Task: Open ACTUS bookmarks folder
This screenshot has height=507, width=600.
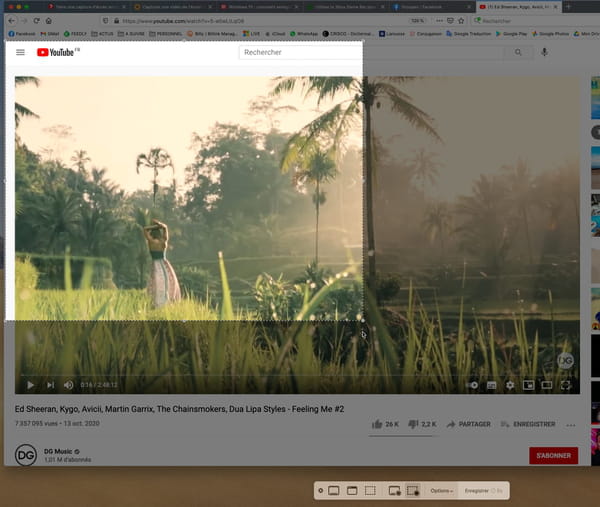Action: (102, 34)
